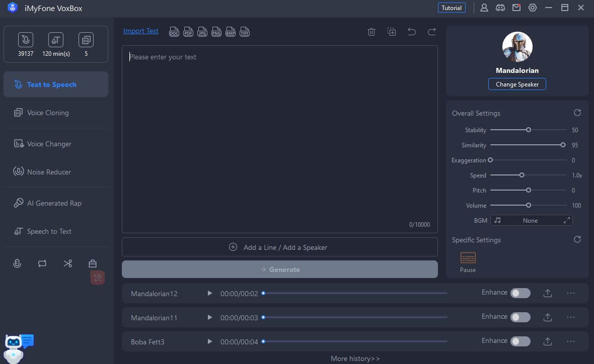Viewport: 594px width, 364px height.
Task: Expand More history list
Action: [x=355, y=358]
